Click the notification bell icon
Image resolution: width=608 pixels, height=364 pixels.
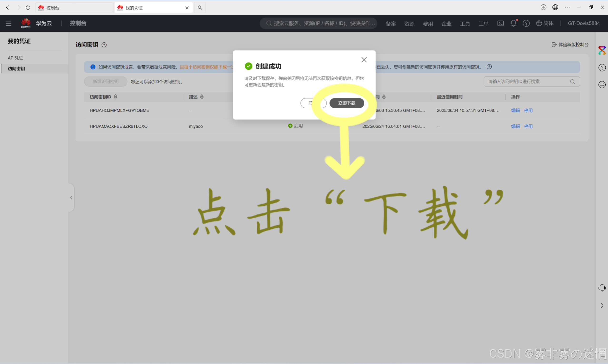pos(513,23)
